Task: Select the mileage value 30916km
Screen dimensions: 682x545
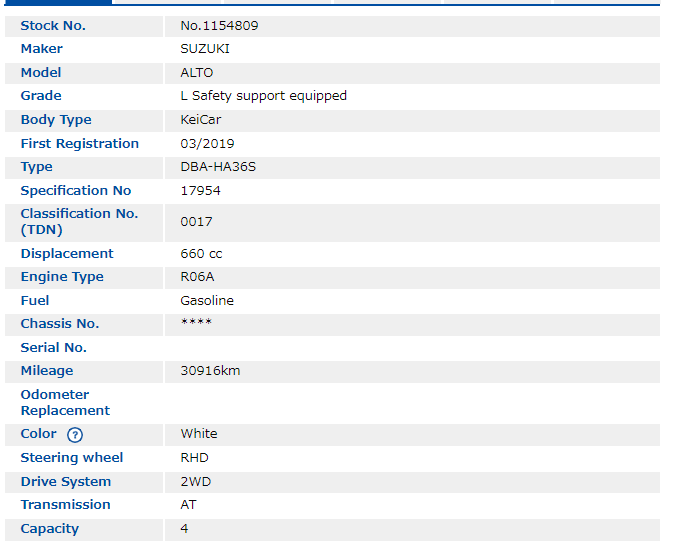Action: pyautogui.click(x=210, y=371)
